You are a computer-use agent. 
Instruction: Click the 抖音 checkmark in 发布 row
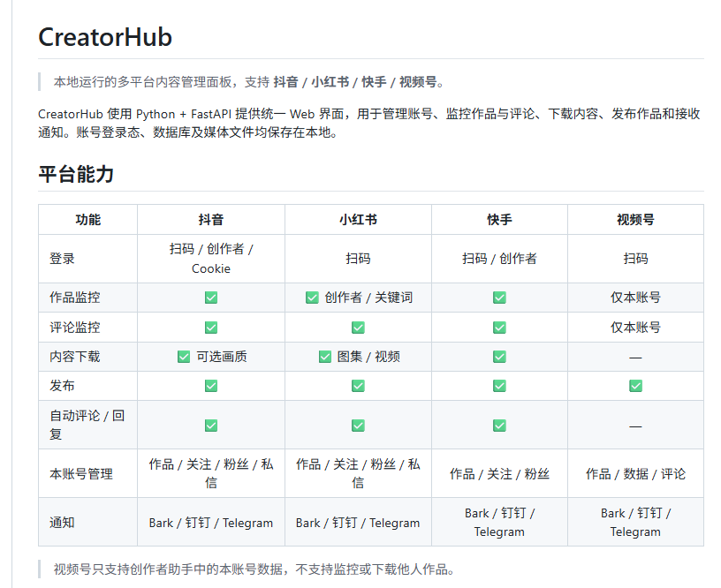click(x=211, y=386)
